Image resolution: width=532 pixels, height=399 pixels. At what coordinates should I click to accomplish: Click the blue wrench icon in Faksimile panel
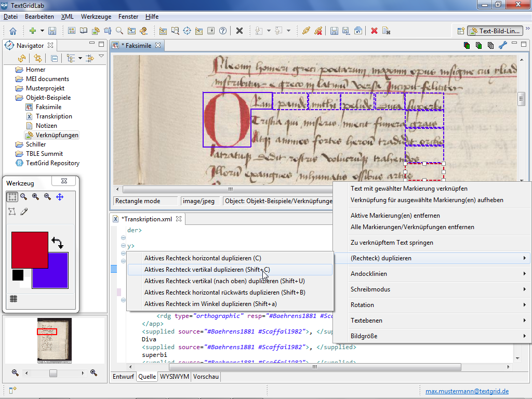[x=502, y=45]
